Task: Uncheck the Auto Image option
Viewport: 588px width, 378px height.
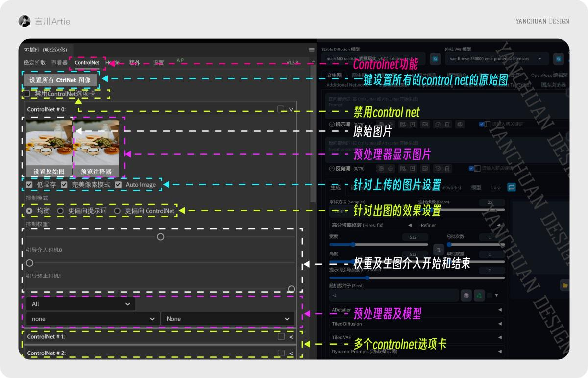Action: (x=118, y=185)
